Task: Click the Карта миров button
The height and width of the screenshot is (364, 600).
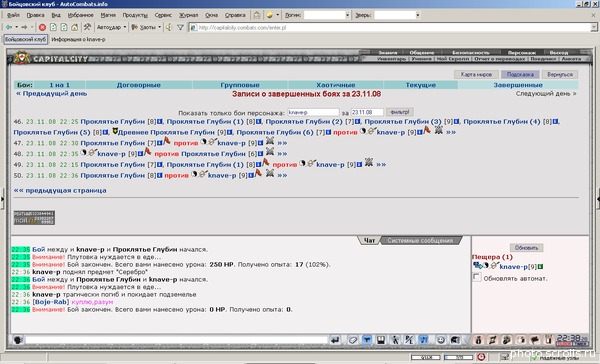Action: (x=476, y=74)
